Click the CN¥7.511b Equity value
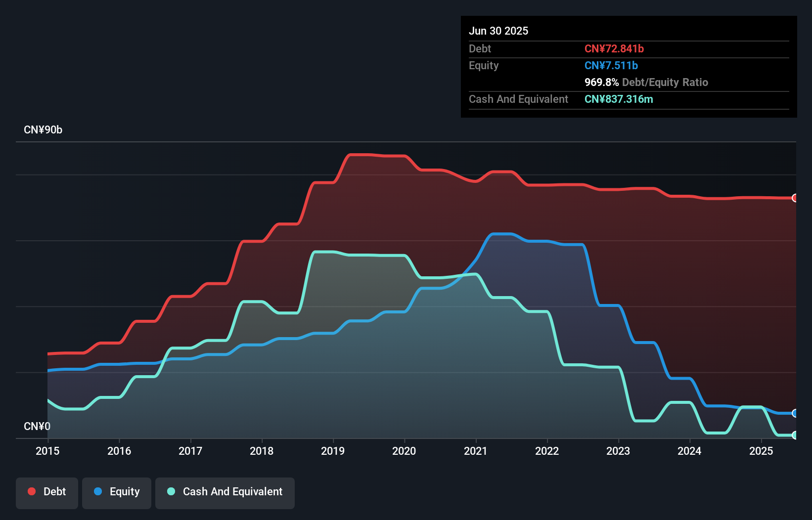Viewport: 812px width, 520px height. [x=611, y=65]
